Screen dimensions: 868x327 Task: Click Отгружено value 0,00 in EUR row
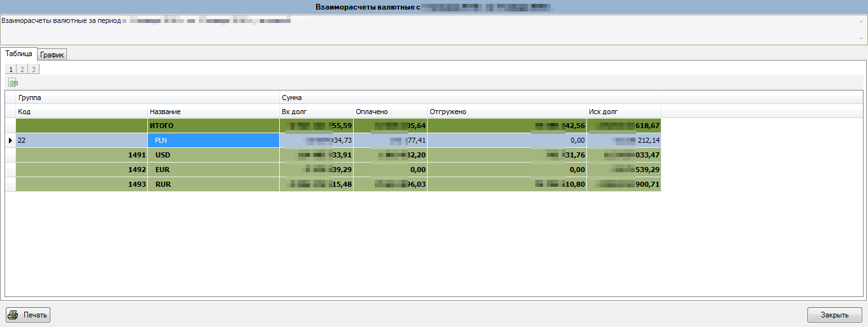coord(507,170)
